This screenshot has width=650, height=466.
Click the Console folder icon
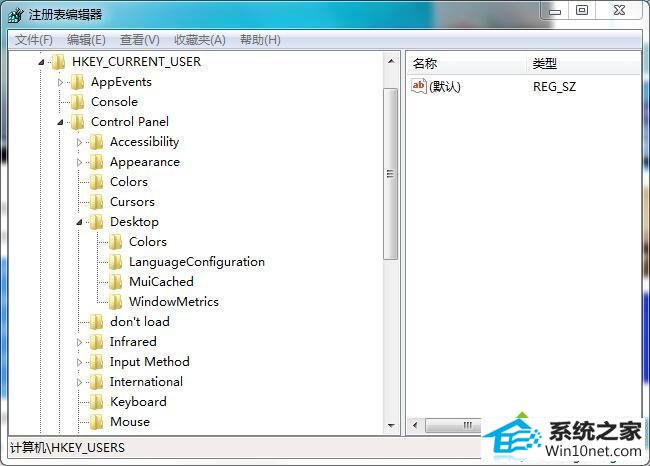click(78, 102)
